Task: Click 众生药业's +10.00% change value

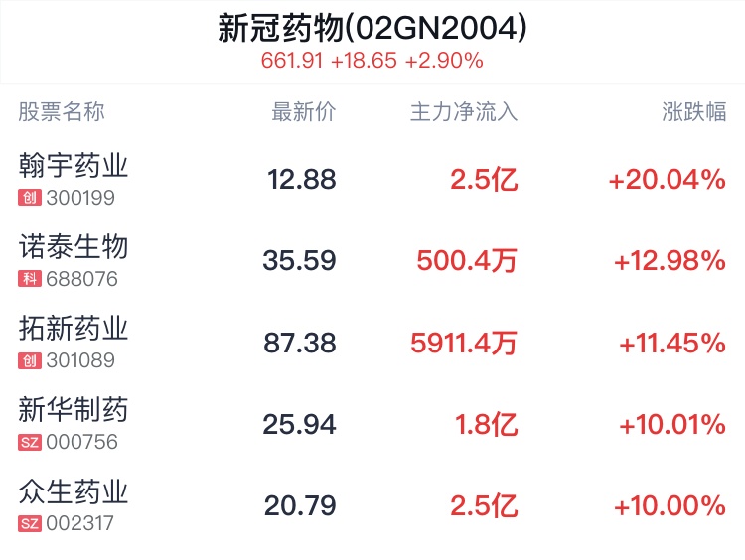Action: (670, 506)
